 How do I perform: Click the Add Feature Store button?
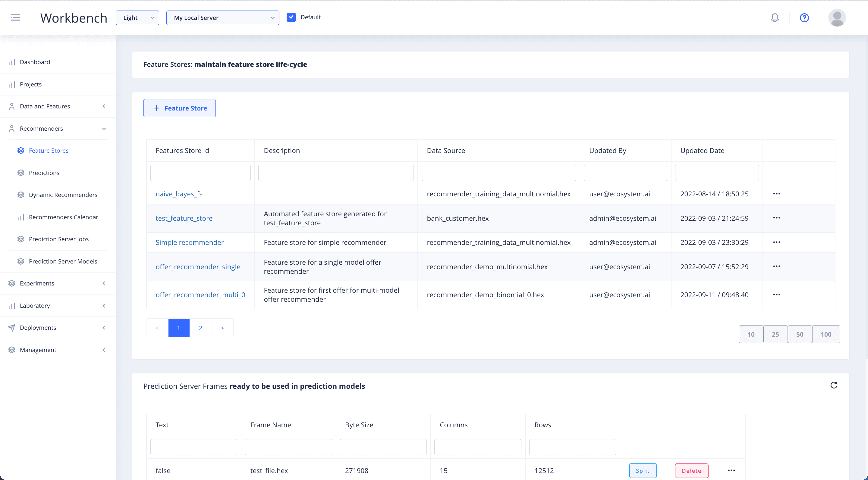coord(179,108)
